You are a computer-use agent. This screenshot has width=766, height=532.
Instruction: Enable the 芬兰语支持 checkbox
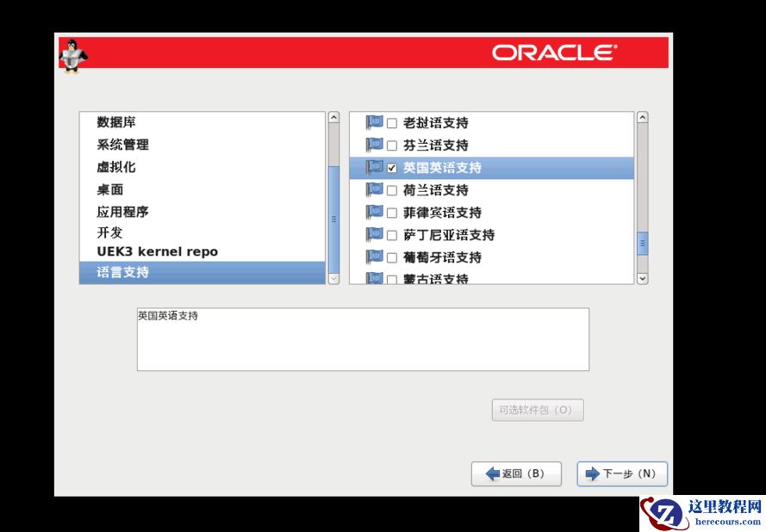click(392, 145)
